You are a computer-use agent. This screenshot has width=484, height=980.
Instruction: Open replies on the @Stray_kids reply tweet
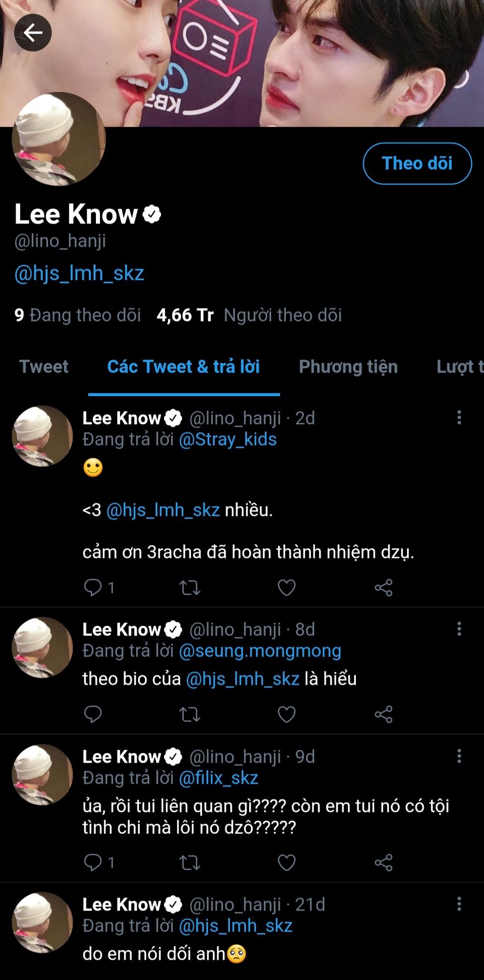click(93, 587)
